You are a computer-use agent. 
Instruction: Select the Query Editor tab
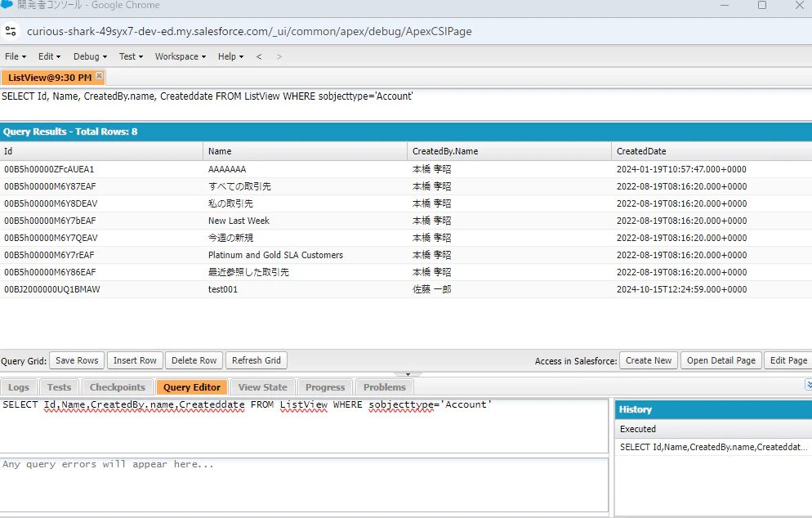[192, 387]
